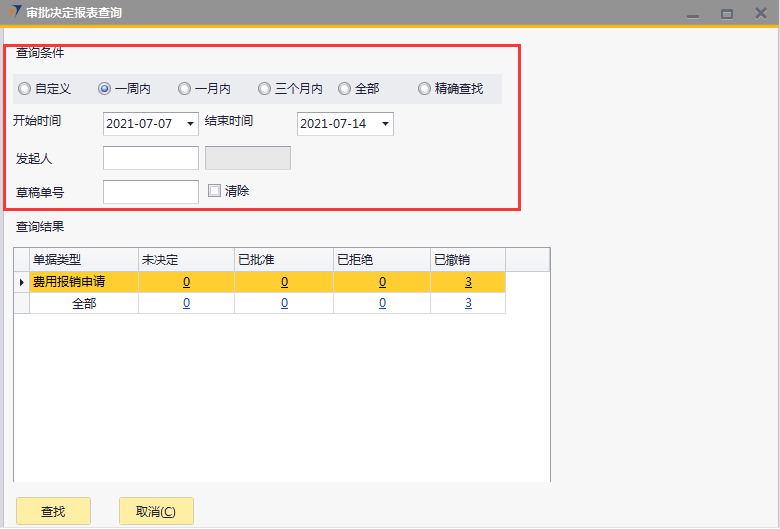Open the 结束时间 date dropdown
The width and height of the screenshot is (780, 529).
pyautogui.click(x=385, y=124)
